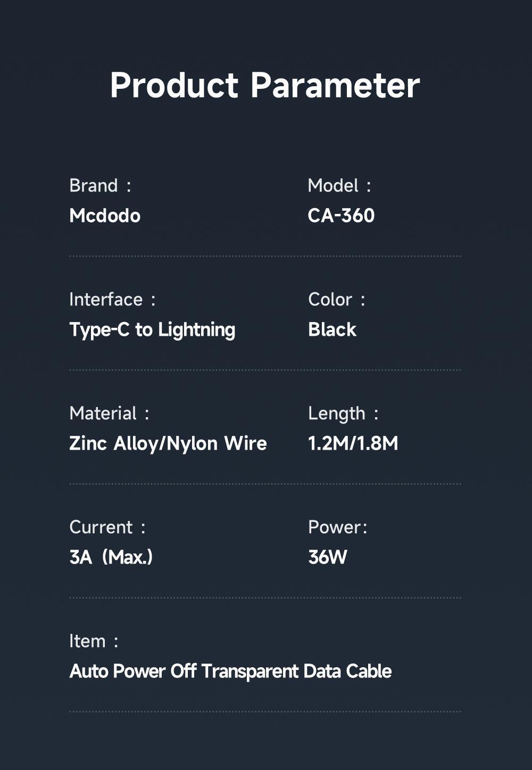
Task: Click the Product Parameter heading
Action: click(x=265, y=85)
